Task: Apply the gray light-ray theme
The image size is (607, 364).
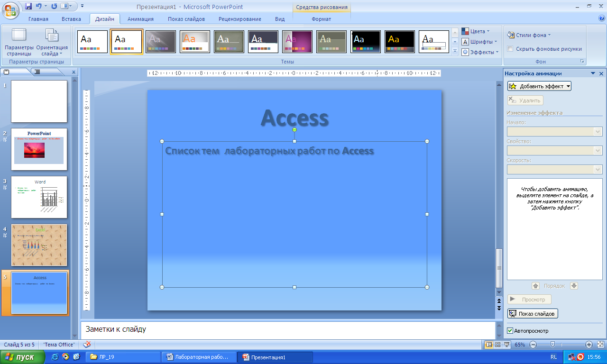Action: coord(161,42)
